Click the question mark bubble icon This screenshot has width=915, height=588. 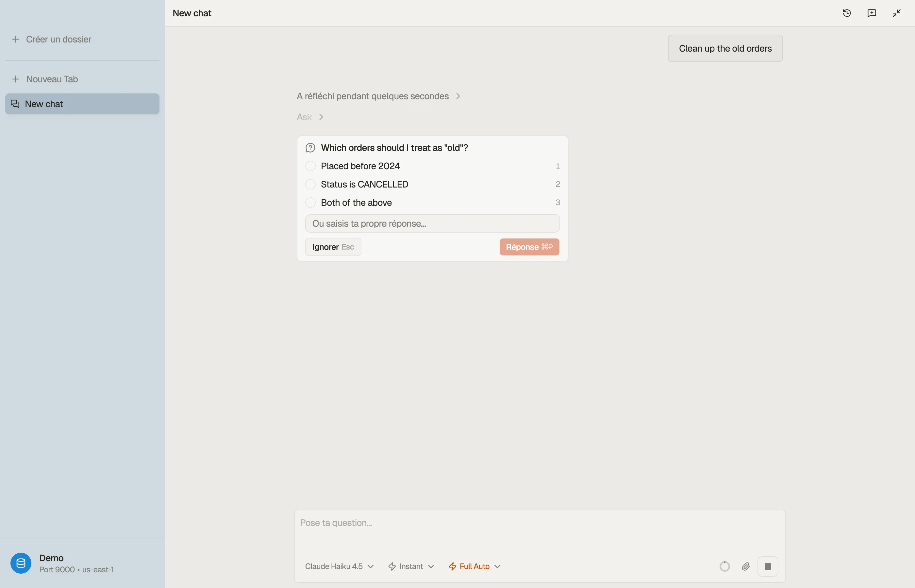tap(310, 148)
